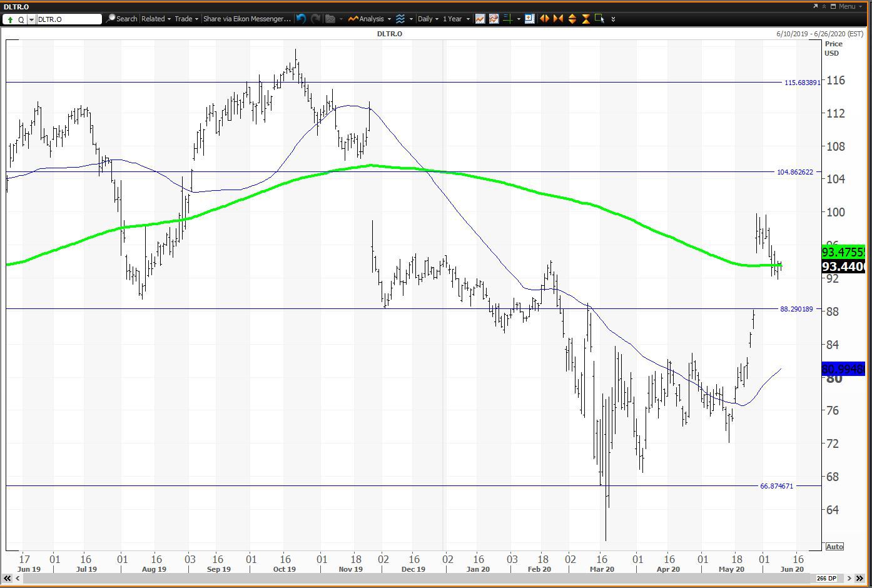
Task: Click the Price USD axis header
Action: (833, 48)
